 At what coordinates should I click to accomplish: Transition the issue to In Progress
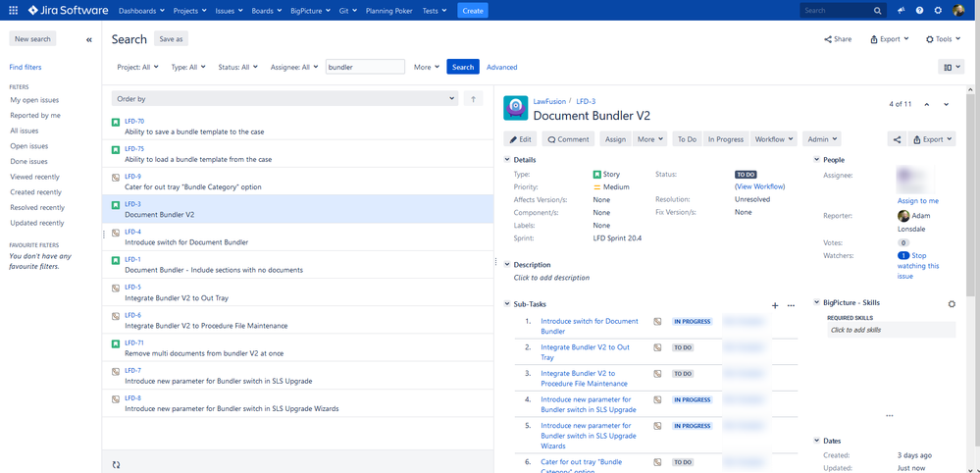(726, 139)
